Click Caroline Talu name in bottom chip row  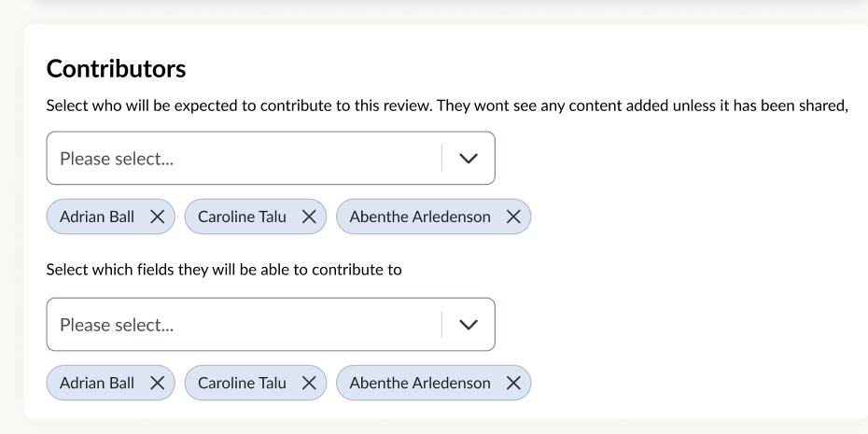pos(242,383)
